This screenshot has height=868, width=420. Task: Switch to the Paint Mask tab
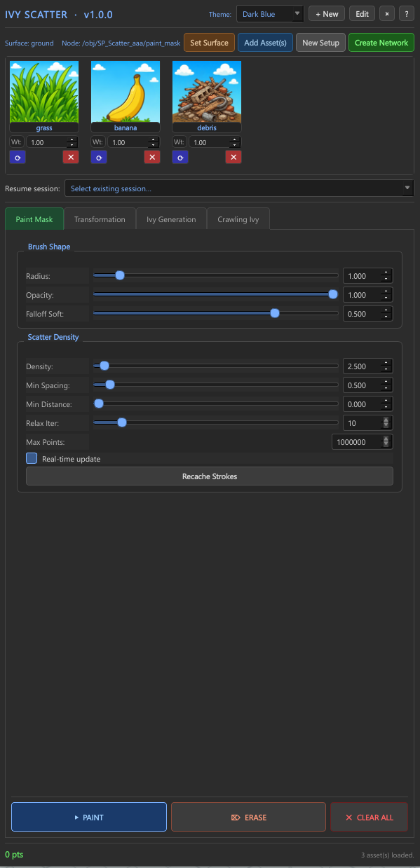pos(34,219)
